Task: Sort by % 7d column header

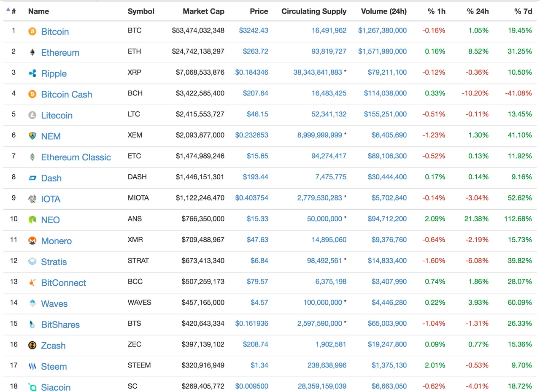Action: [523, 11]
